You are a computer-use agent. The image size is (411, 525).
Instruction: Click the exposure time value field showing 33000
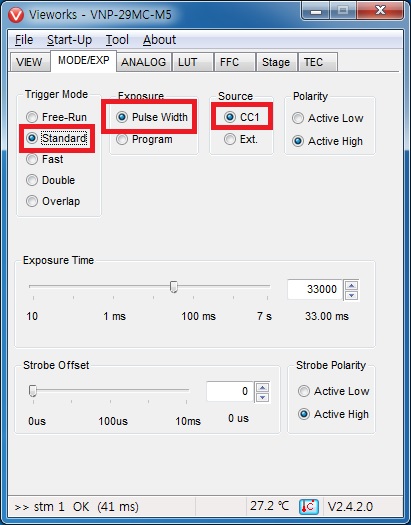(x=315, y=289)
